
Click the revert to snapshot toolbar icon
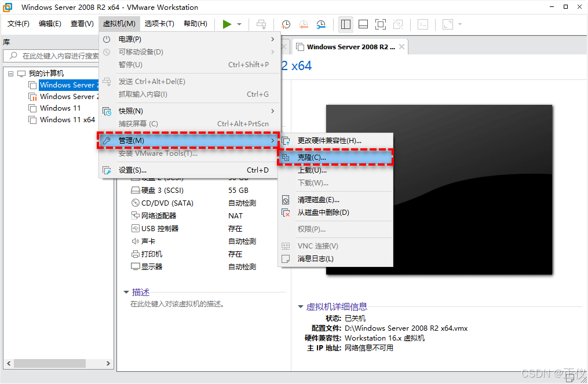pos(304,24)
